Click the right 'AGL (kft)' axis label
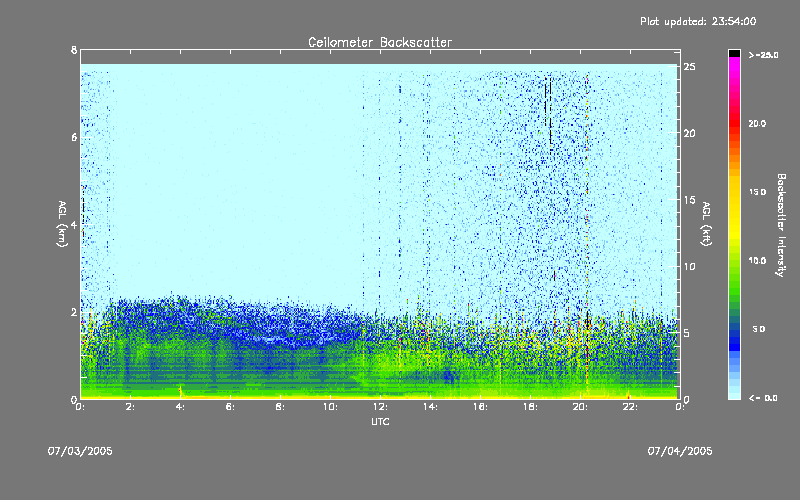The width and height of the screenshot is (800, 500). coord(706,224)
